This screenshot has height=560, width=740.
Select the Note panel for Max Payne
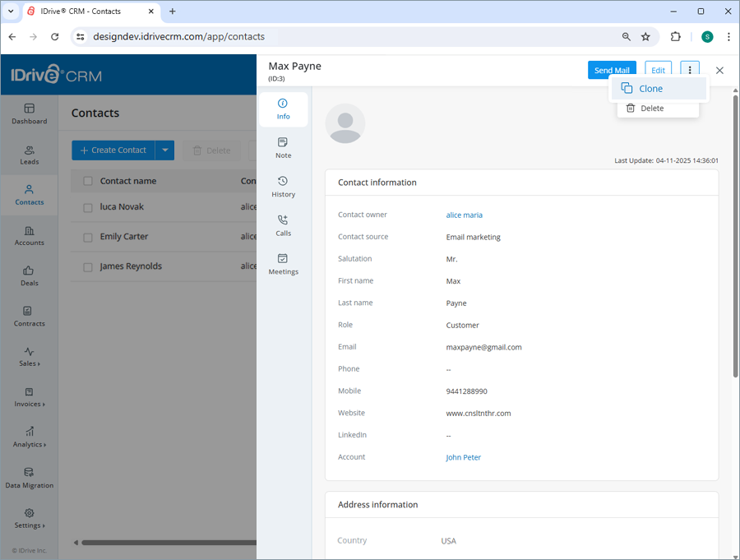click(x=283, y=149)
